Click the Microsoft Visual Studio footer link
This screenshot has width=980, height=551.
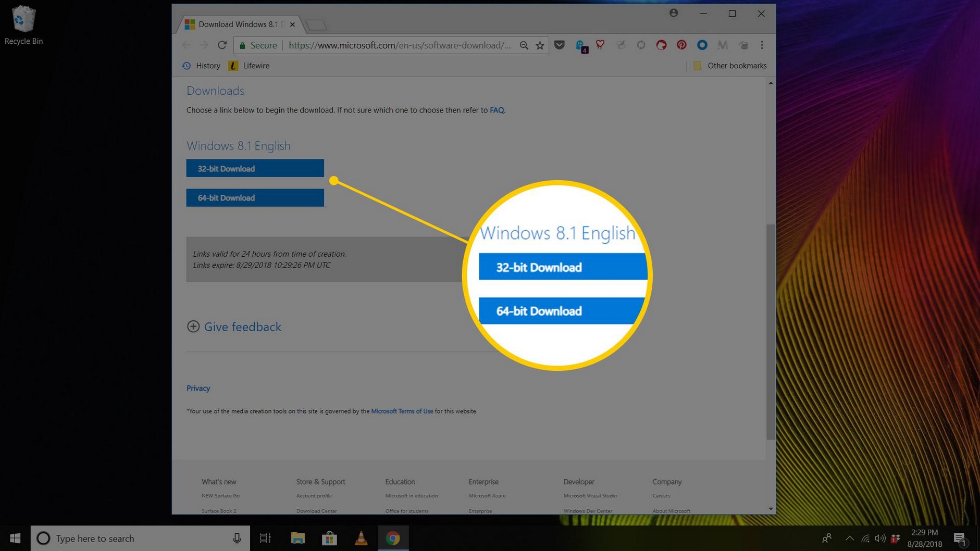tap(590, 496)
